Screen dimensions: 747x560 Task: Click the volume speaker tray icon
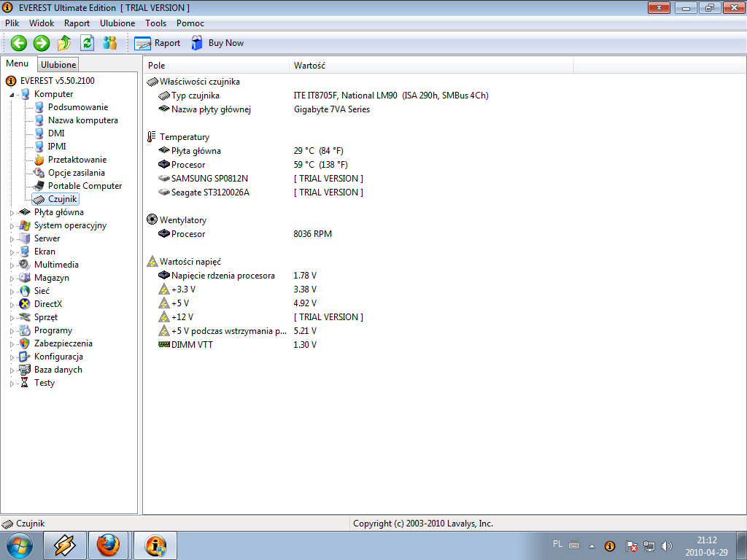667,546
